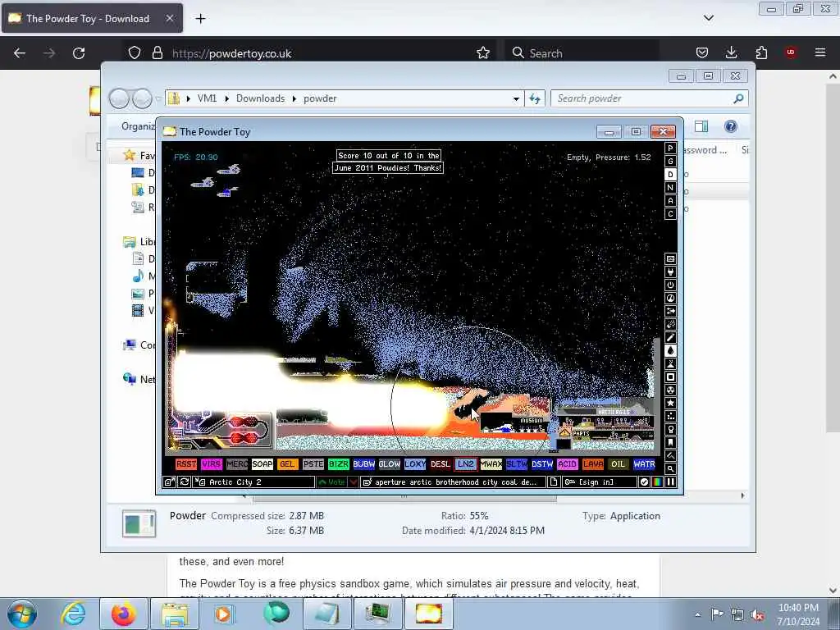Pause the Powder Toy simulation
This screenshot has width=840, height=630.
[x=670, y=482]
